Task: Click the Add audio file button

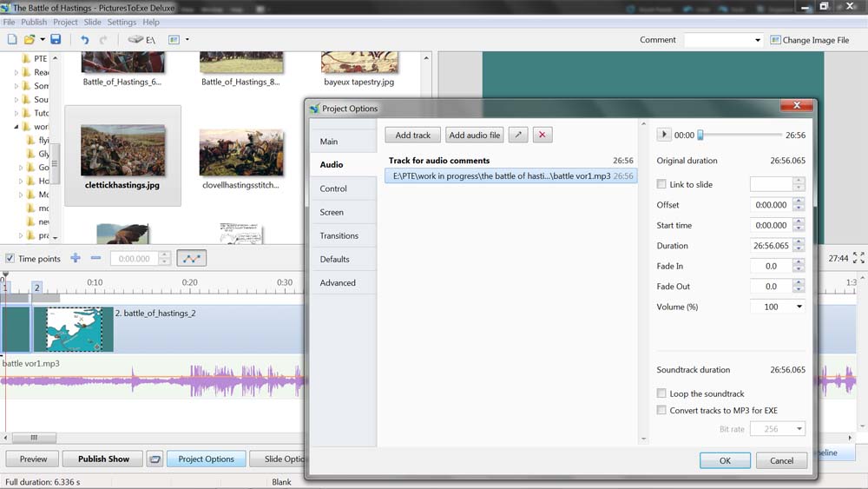Action: 475,135
